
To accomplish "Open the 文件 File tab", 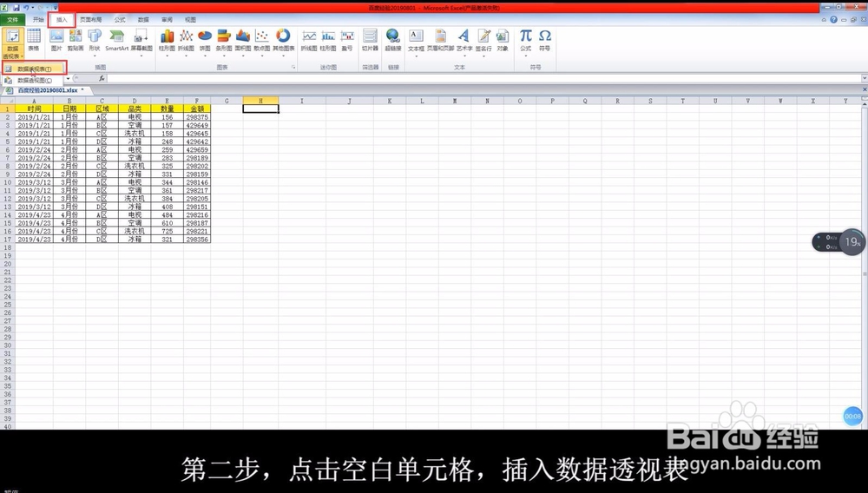I will 12,19.
